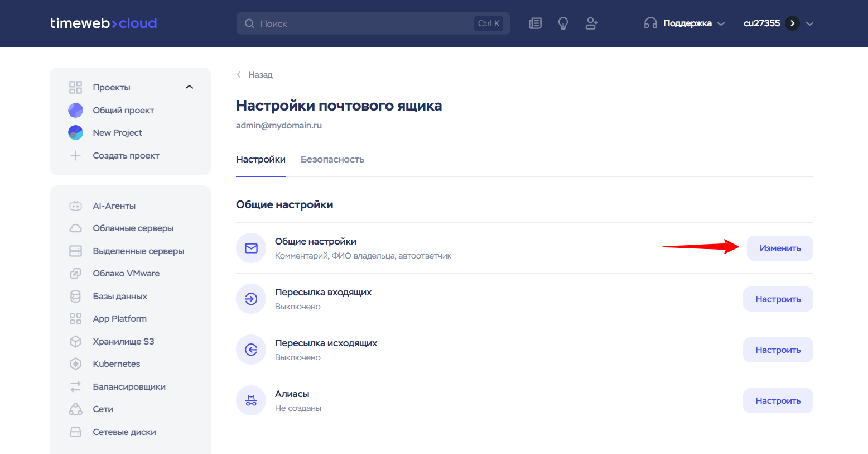Open the news feed icon in header
This screenshot has height=454, width=868.
pyautogui.click(x=535, y=23)
